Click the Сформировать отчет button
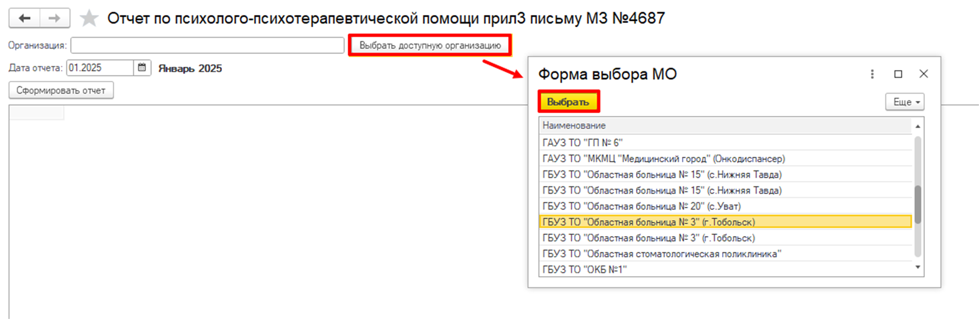This screenshot has width=980, height=320. point(61,90)
